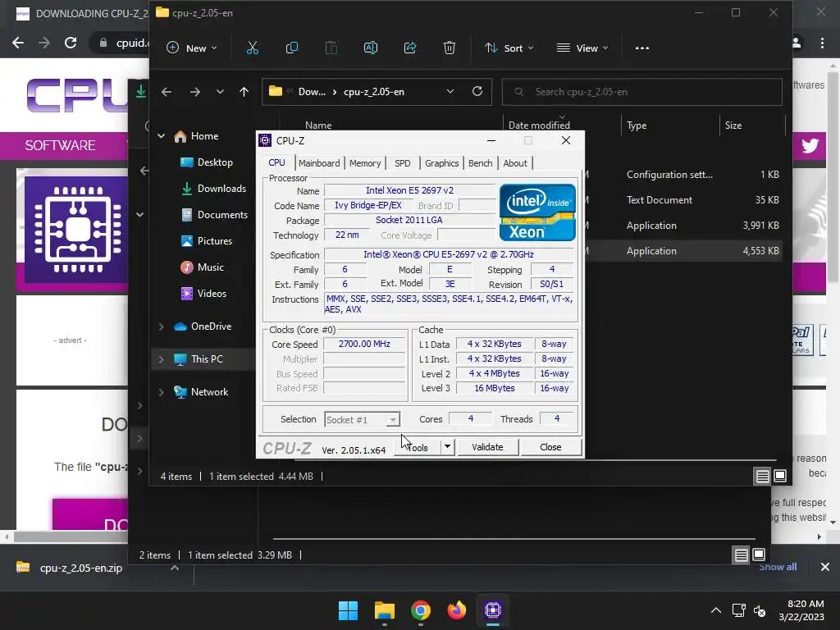Viewport: 840px width, 630px height.
Task: Open the Sort dropdown menu
Action: click(509, 48)
